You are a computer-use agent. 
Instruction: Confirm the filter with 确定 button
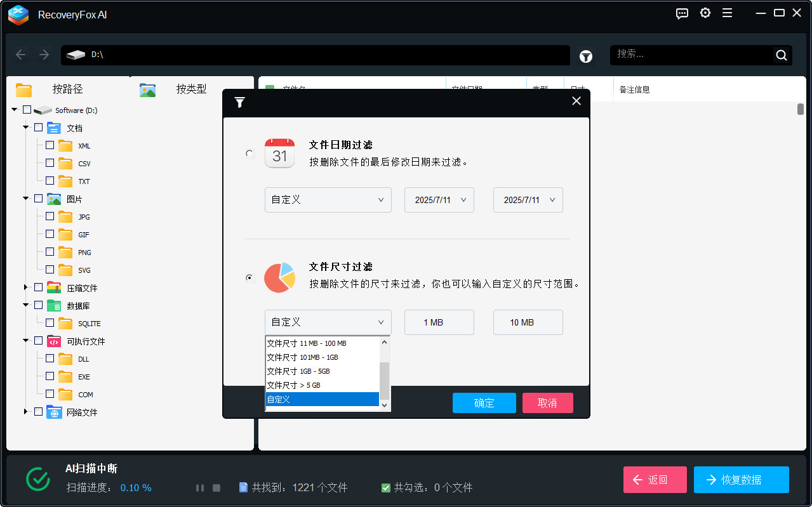(x=484, y=403)
